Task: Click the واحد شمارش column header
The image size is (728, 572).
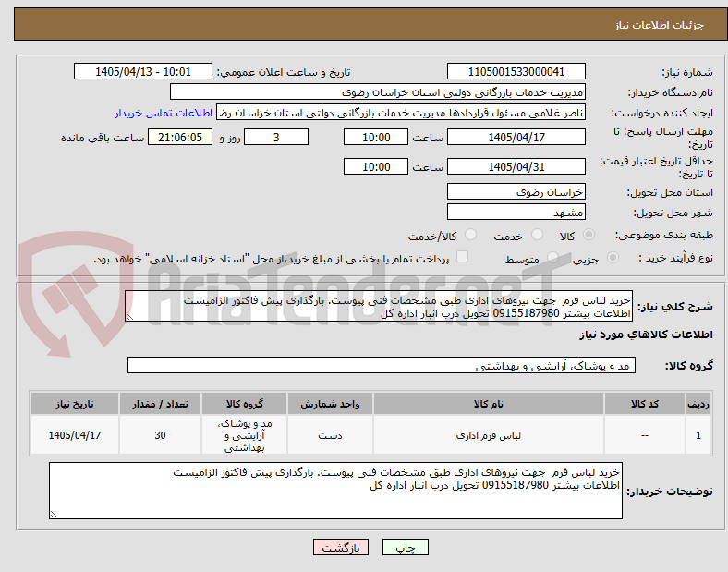Action: 330,404
